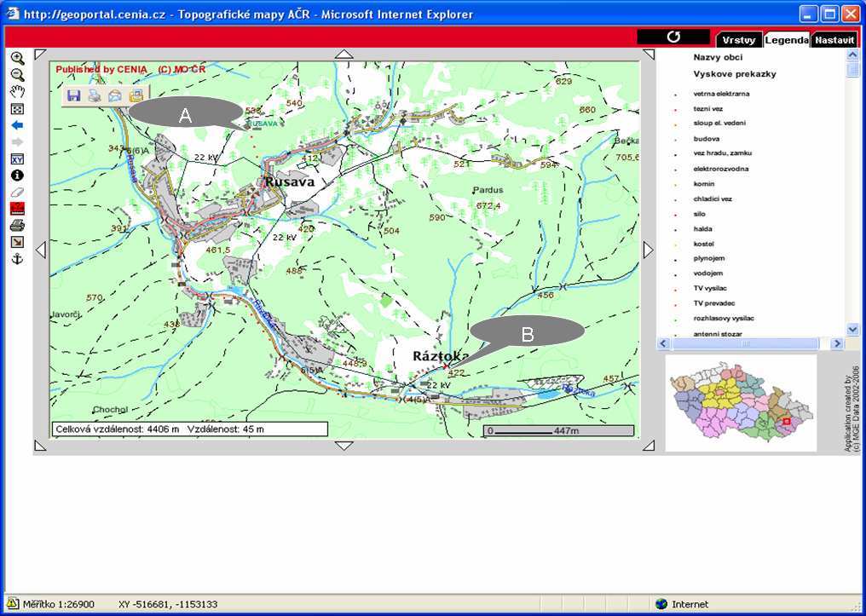
Task: Go back to previous map view
Action: click(18, 125)
